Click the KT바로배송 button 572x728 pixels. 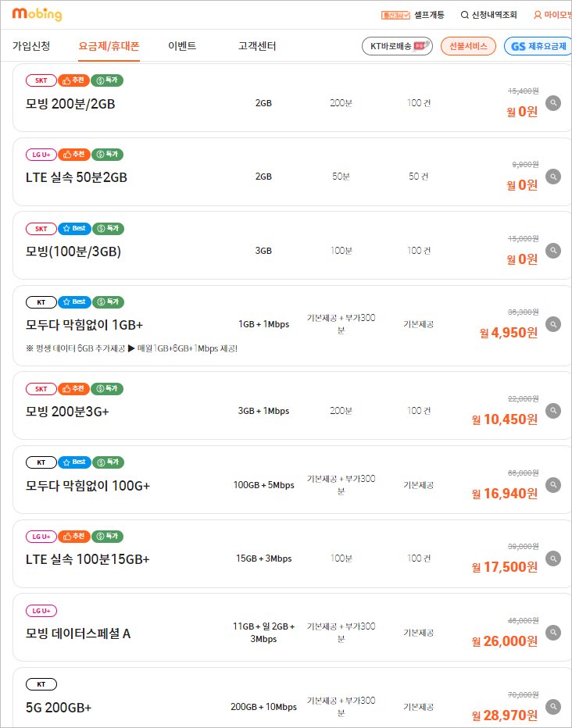pos(397,47)
